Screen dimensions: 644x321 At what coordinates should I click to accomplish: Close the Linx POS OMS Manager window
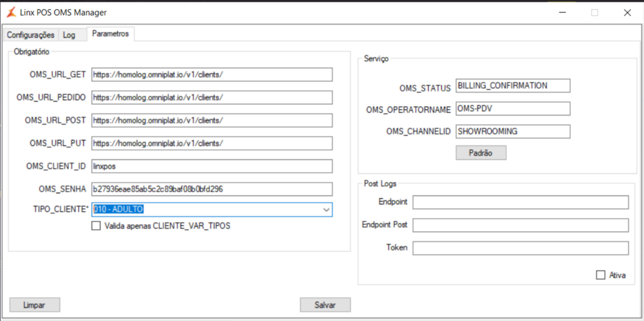click(x=627, y=13)
